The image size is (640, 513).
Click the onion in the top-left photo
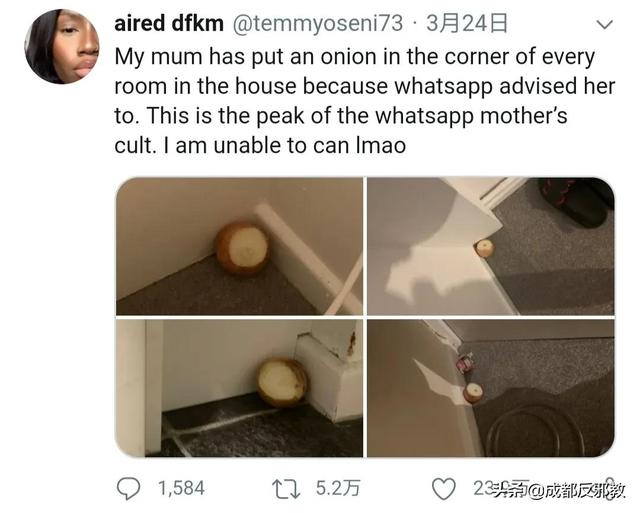point(242,248)
